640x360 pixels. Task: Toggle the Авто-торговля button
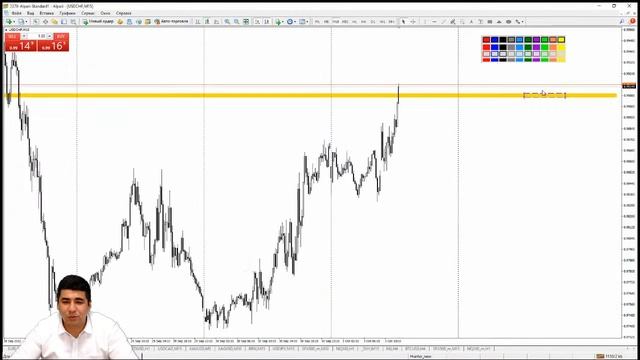pos(171,22)
